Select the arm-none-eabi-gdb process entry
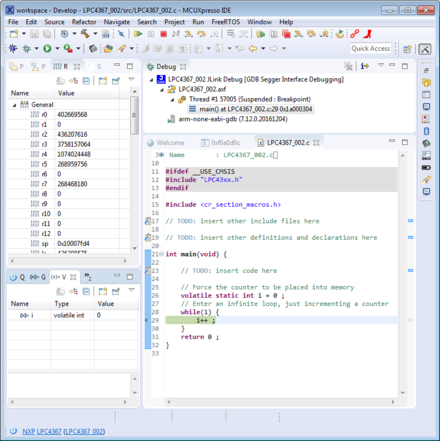Image resolution: width=440 pixels, height=441 pixels. (227, 119)
